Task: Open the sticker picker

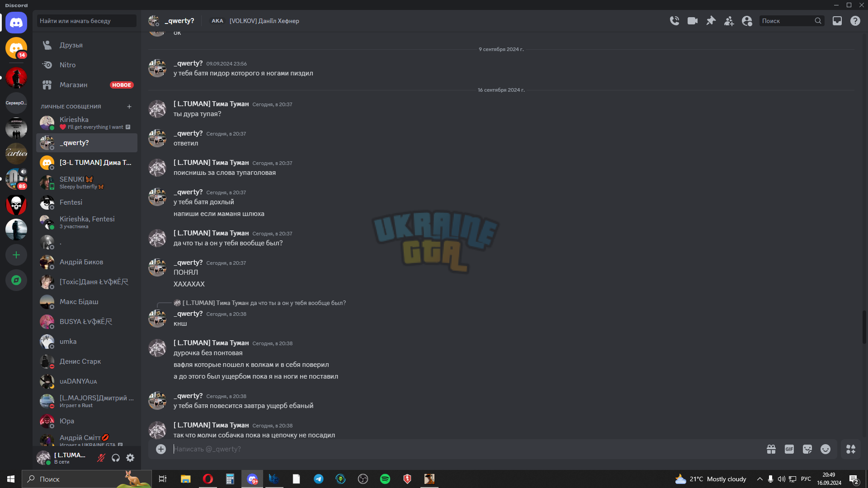Action: tap(807, 449)
